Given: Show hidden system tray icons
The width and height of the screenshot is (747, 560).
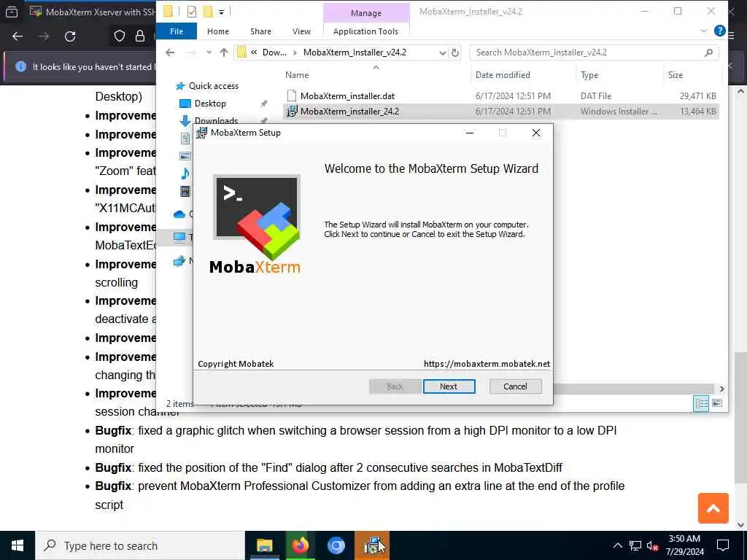Looking at the screenshot, I should [x=617, y=545].
